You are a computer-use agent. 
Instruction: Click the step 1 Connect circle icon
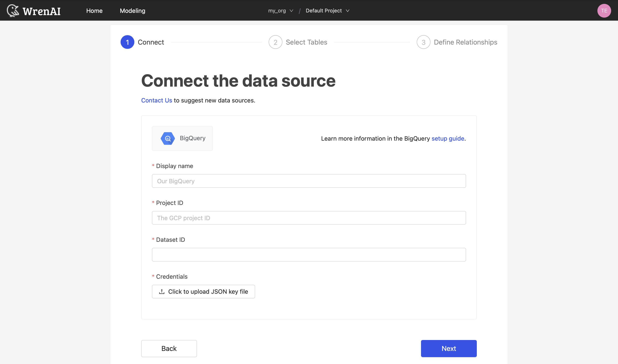pos(127,42)
